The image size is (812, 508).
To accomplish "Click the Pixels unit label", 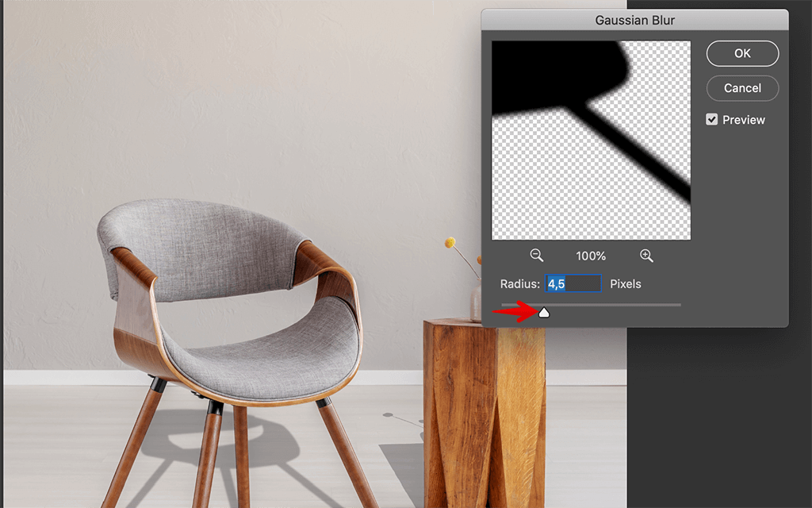I will [x=626, y=283].
